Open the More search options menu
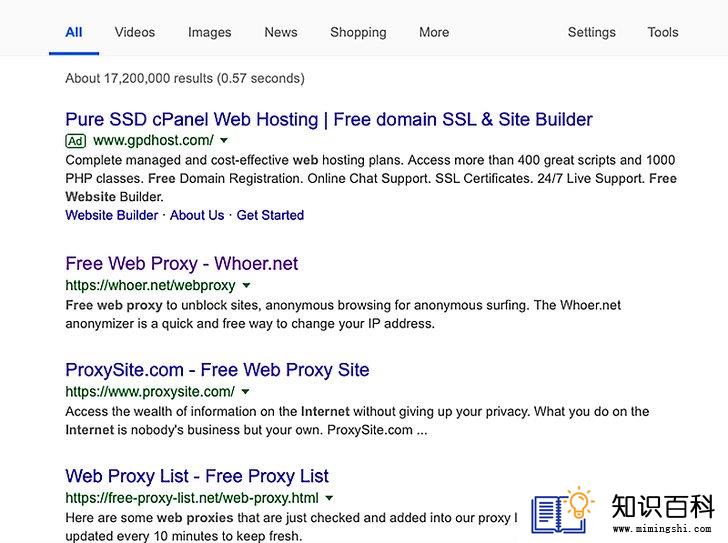Screen dimensions: 728x543 [434, 32]
